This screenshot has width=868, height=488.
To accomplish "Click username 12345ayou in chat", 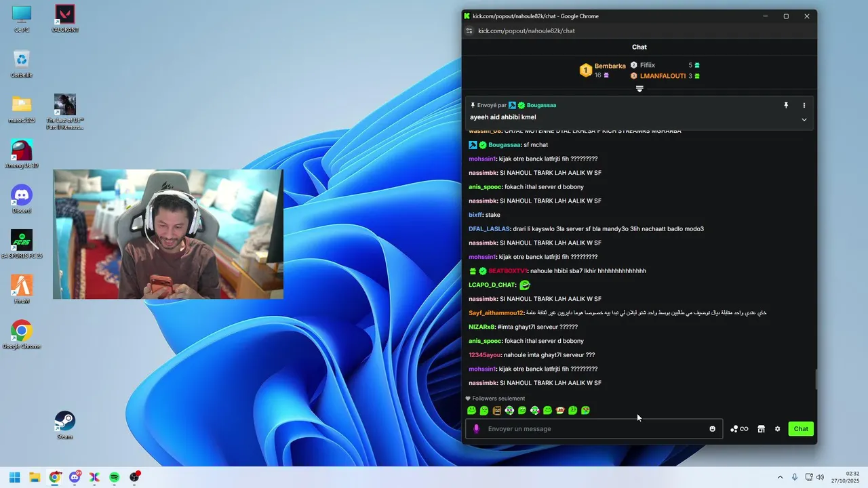I will pos(485,355).
